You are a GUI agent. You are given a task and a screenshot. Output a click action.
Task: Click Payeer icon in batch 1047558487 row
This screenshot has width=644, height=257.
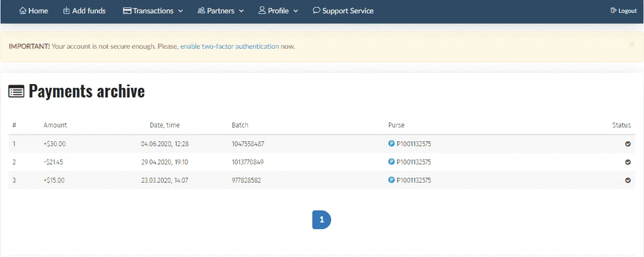coord(391,143)
